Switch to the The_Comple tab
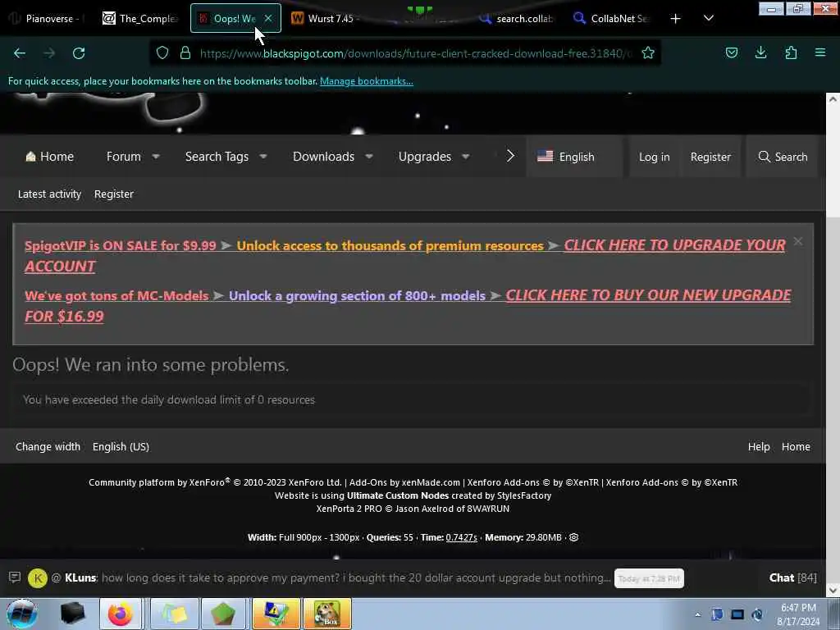 click(139, 19)
